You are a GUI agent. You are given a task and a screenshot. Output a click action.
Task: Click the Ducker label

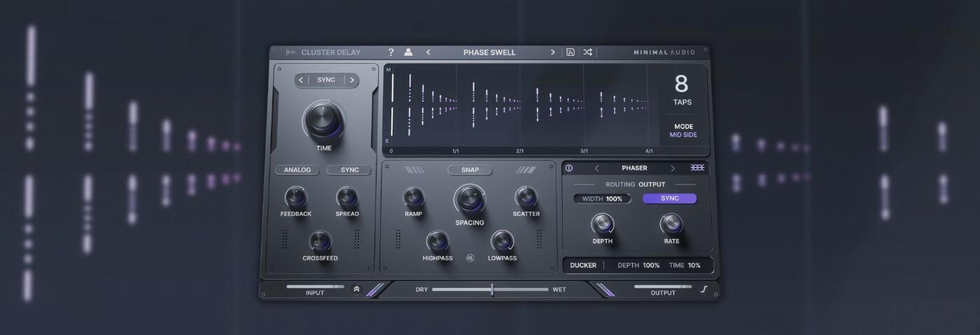click(x=583, y=266)
